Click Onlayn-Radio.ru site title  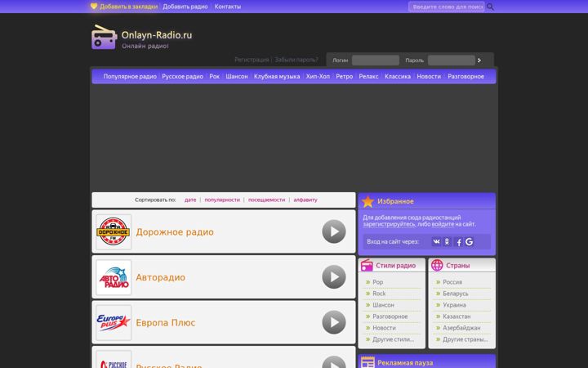pos(157,35)
